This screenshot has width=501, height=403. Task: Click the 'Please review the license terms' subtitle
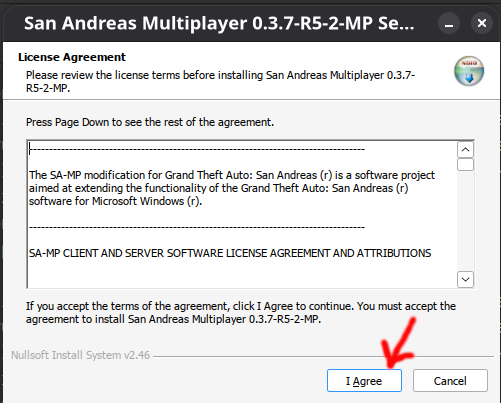(220, 81)
